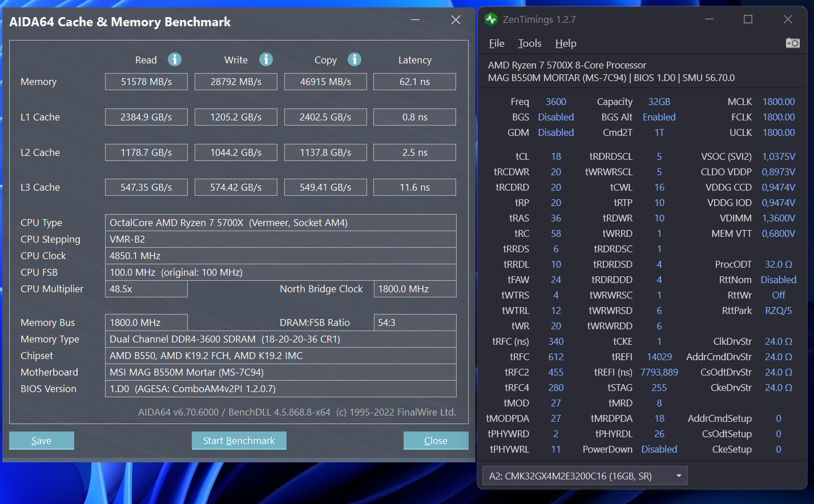The width and height of the screenshot is (814, 504).
Task: Select the Memory Write field 28792 MB/s
Action: point(236,82)
